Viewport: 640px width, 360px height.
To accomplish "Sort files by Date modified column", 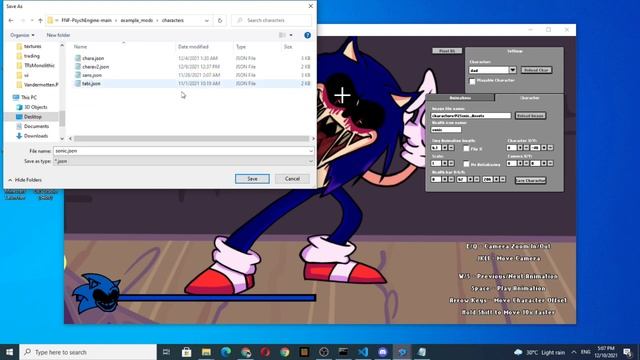I will [193, 47].
